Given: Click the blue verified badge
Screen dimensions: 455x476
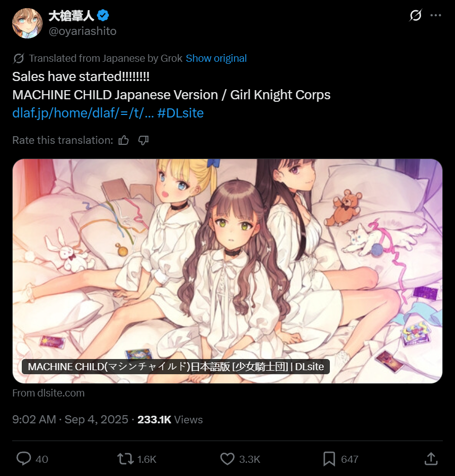Looking at the screenshot, I should click(x=103, y=15).
